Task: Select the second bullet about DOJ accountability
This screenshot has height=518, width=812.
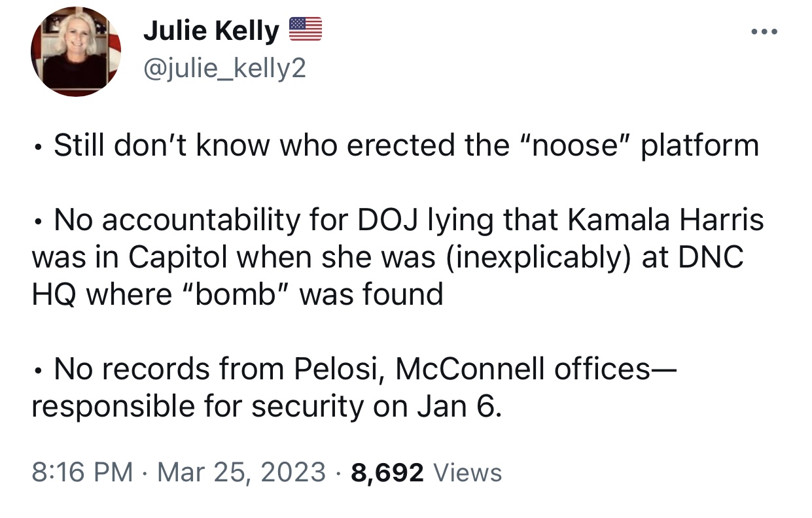Action: [398, 257]
